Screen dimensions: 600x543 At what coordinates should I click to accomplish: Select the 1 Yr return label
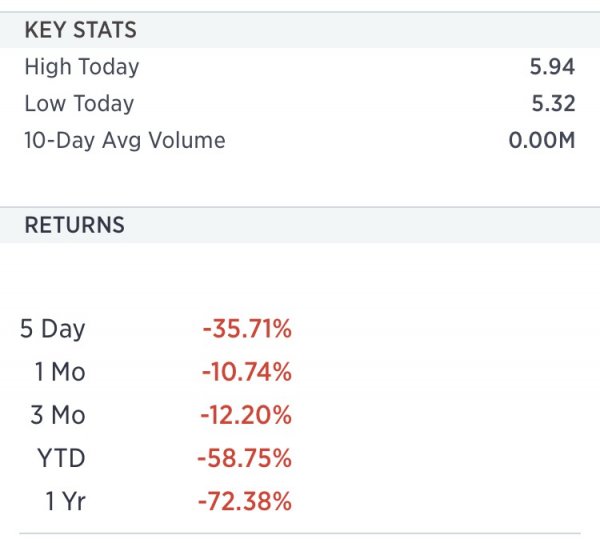coord(65,501)
